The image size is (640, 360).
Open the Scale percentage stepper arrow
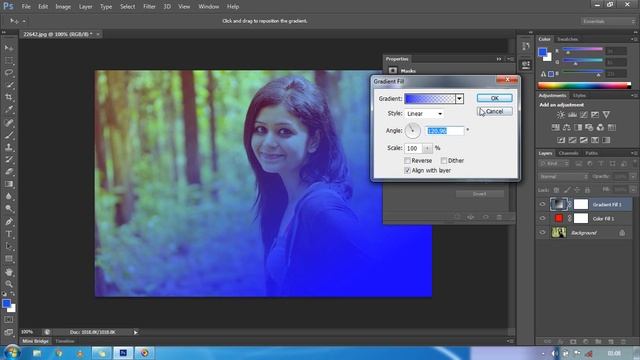(427, 148)
